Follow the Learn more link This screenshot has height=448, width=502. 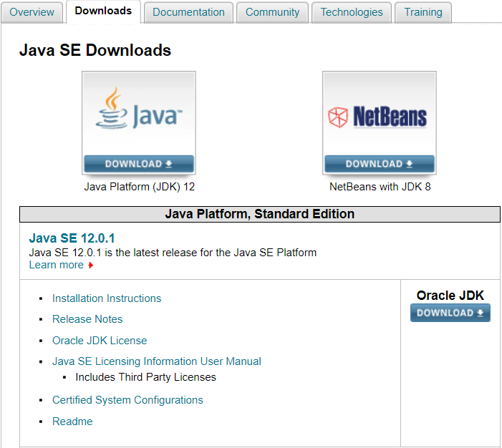[x=57, y=265]
